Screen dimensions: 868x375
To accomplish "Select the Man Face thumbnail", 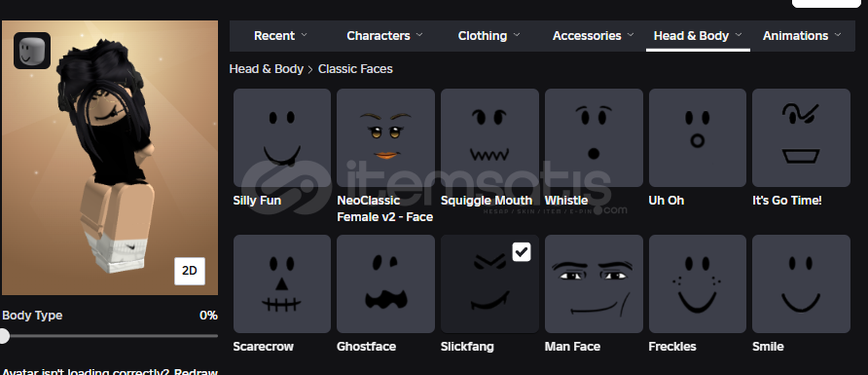I will [594, 284].
